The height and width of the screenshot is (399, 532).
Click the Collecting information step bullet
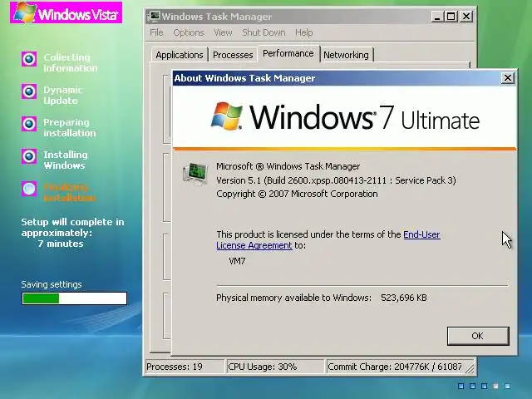click(29, 59)
